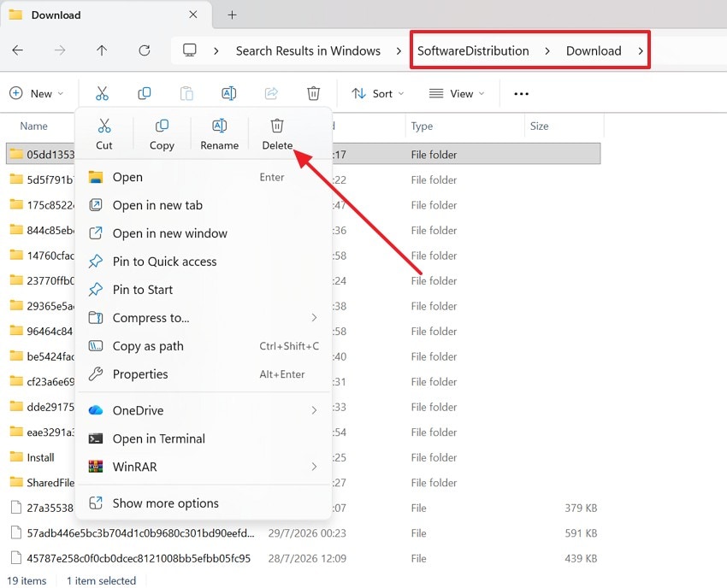727x588 pixels.
Task: Select Pin to Quick access
Action: [x=204, y=262]
